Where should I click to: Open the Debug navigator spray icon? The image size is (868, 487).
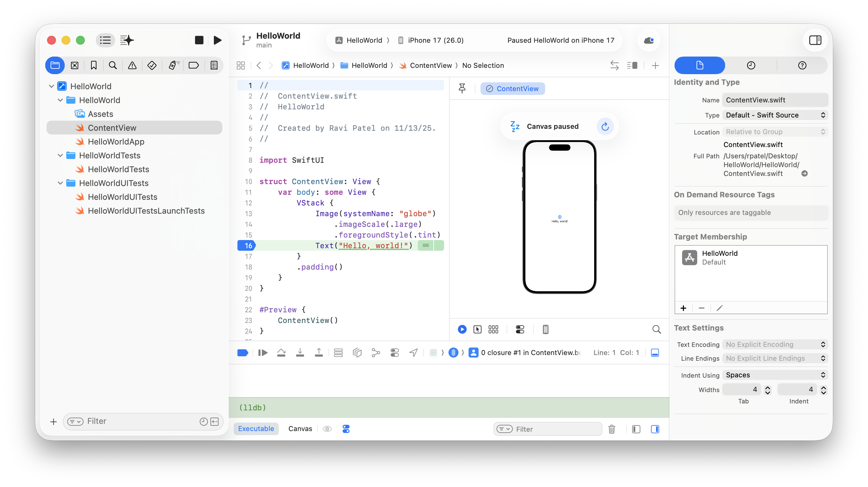point(174,65)
